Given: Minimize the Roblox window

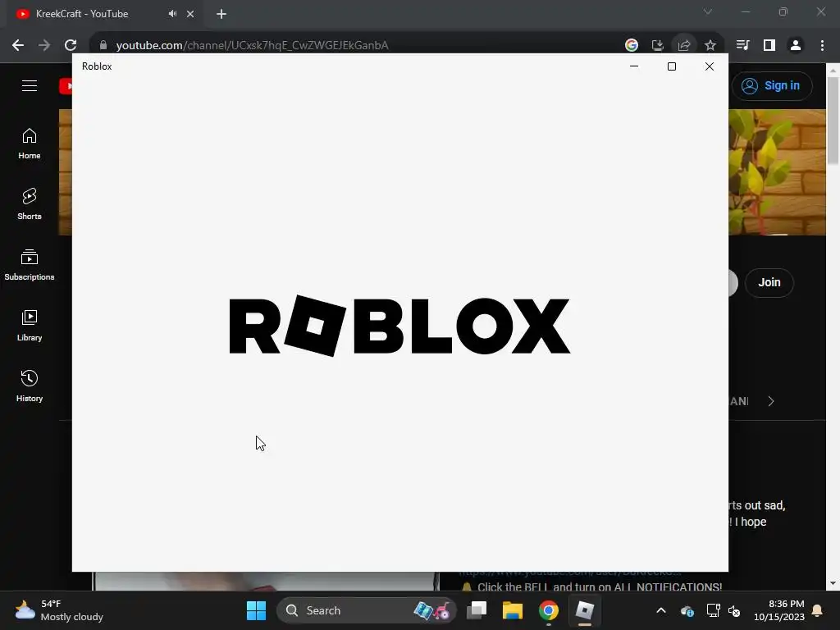Looking at the screenshot, I should [634, 66].
